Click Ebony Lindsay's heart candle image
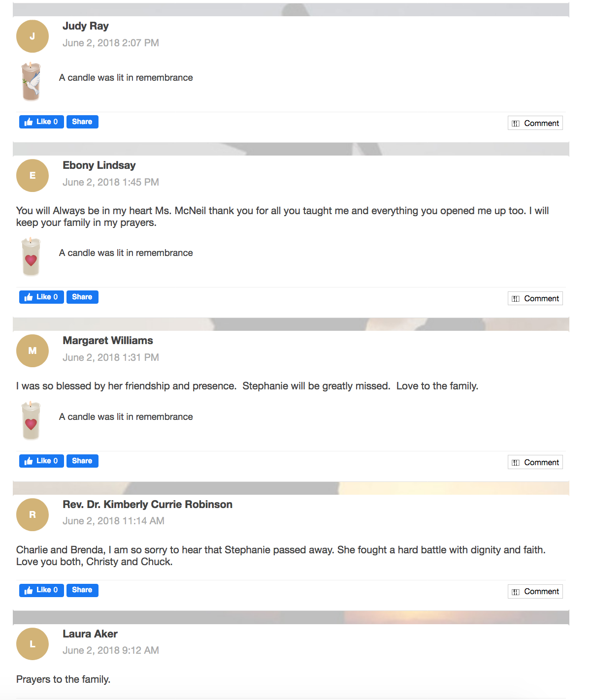 point(31,256)
